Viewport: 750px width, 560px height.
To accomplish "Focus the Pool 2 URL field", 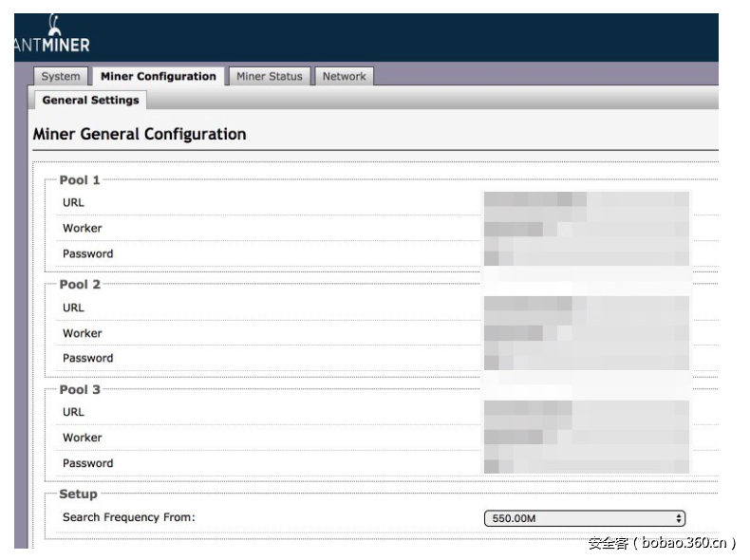I will click(x=586, y=307).
